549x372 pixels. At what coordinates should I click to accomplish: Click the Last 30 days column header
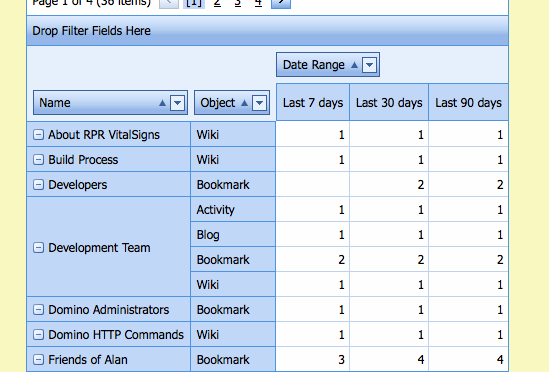389,102
